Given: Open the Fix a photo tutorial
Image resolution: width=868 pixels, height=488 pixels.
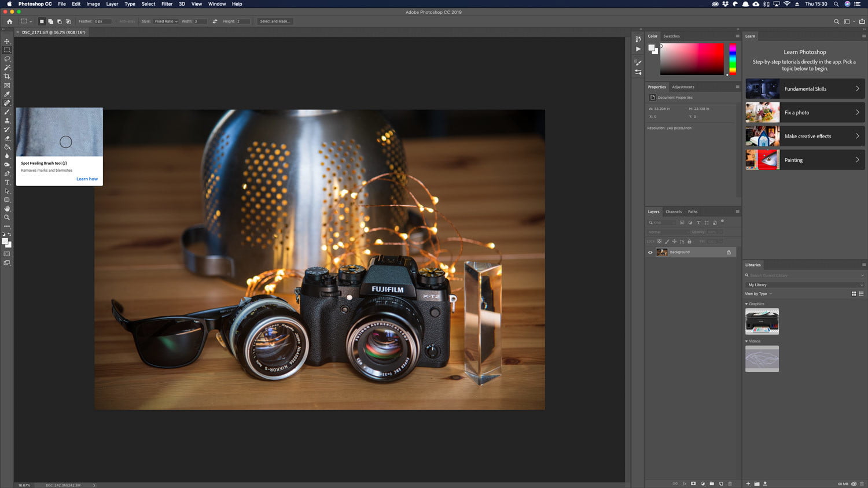Looking at the screenshot, I should coord(805,113).
